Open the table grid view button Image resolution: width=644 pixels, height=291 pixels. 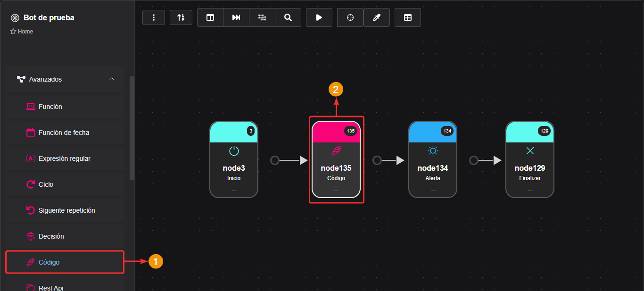click(x=408, y=17)
